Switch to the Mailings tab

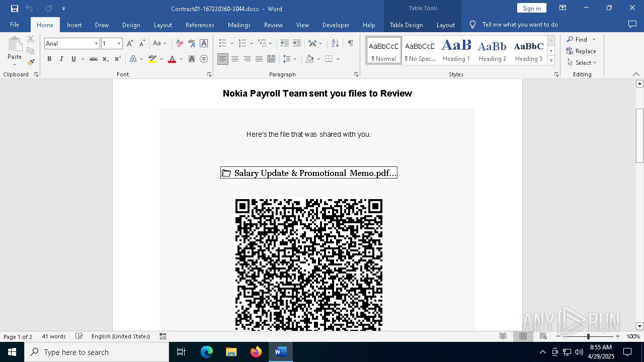click(x=239, y=25)
